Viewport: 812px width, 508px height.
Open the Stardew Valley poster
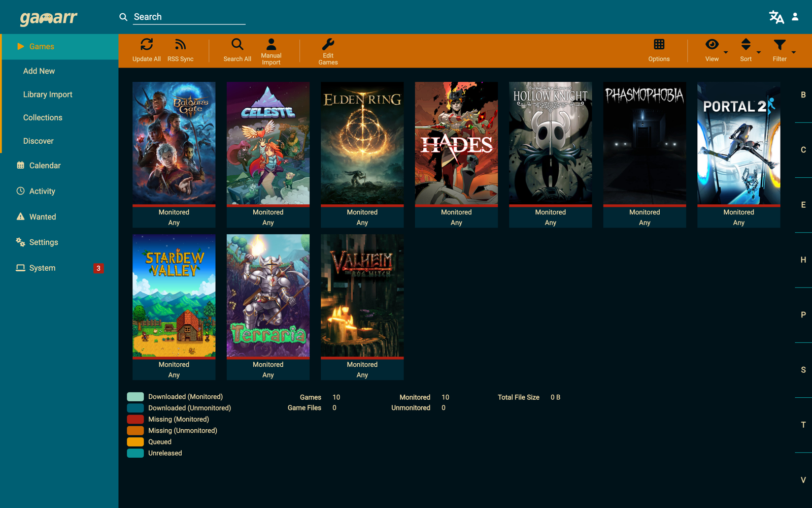[x=174, y=296]
